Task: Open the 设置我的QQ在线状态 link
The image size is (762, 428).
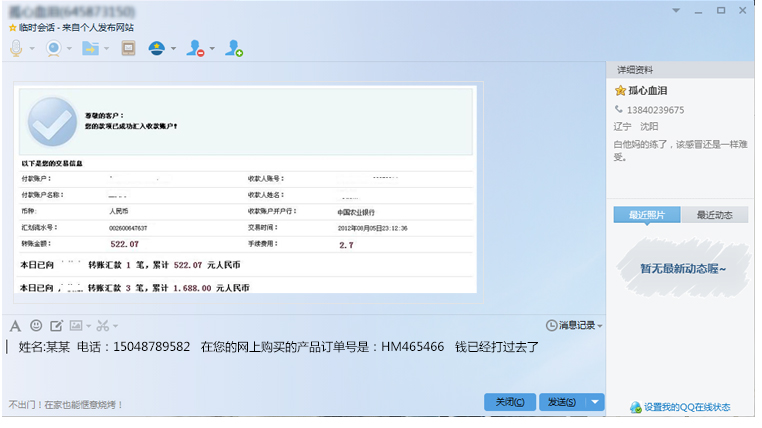Action: [x=686, y=407]
